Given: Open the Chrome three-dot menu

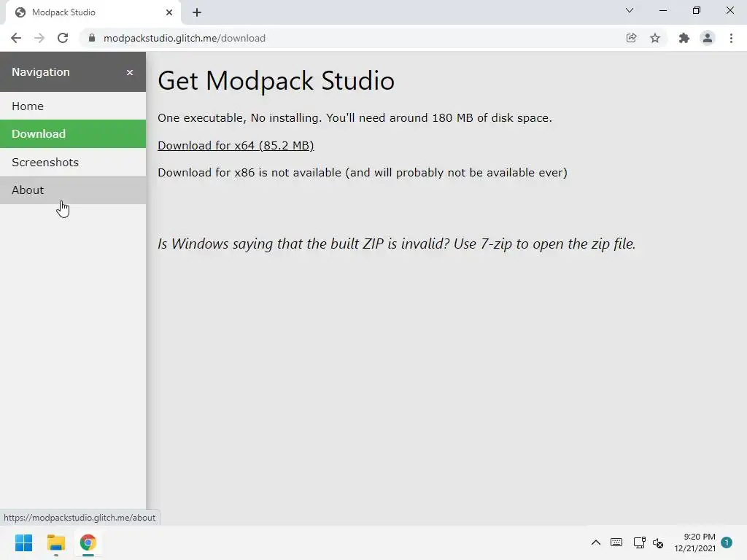Looking at the screenshot, I should coord(731,38).
